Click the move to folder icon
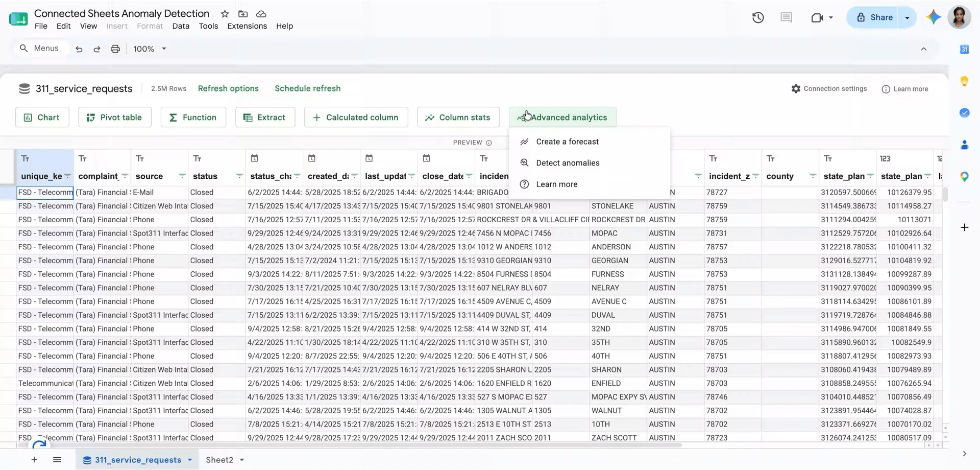Viewport: 980px width, 470px height. point(243,14)
